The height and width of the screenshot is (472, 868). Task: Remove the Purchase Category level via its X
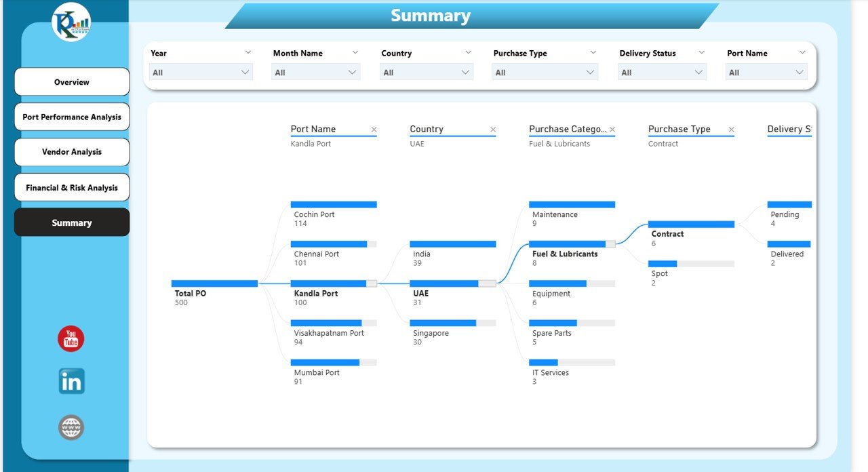tap(612, 129)
